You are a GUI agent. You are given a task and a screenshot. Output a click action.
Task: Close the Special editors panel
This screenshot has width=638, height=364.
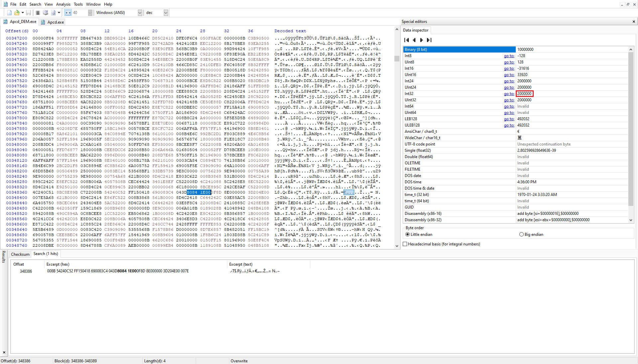point(634,22)
